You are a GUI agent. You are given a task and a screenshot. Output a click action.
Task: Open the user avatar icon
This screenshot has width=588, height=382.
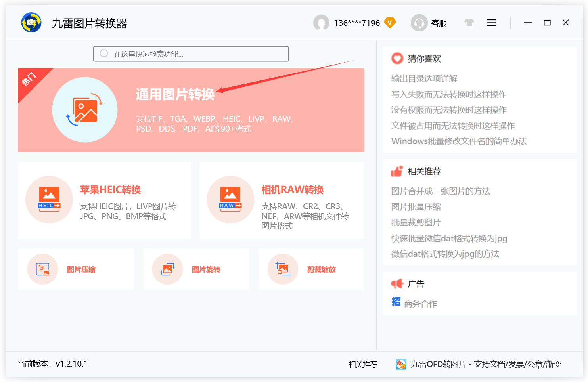(321, 23)
